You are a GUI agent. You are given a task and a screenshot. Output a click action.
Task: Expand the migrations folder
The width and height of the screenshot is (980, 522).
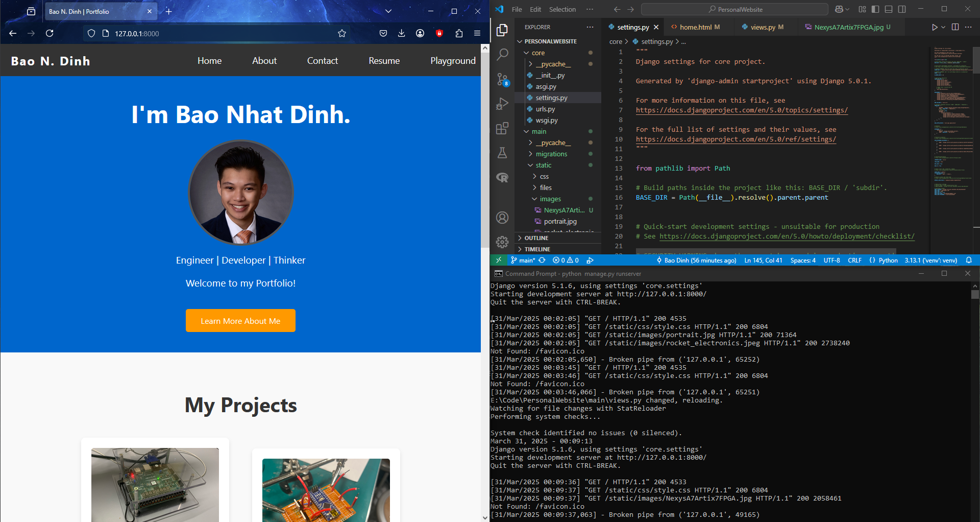pyautogui.click(x=551, y=154)
